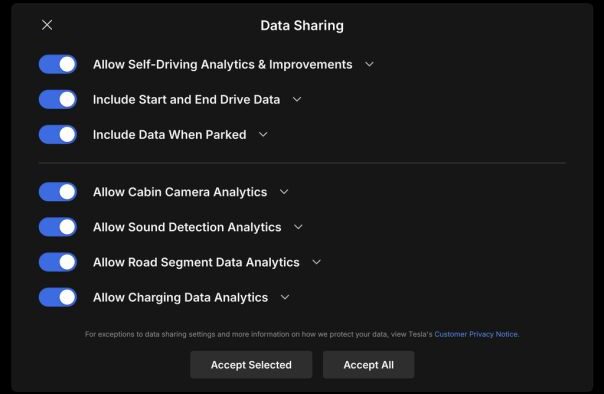The image size is (604, 394).
Task: Expand Charging Data Analytics chevron
Action: pyautogui.click(x=285, y=297)
